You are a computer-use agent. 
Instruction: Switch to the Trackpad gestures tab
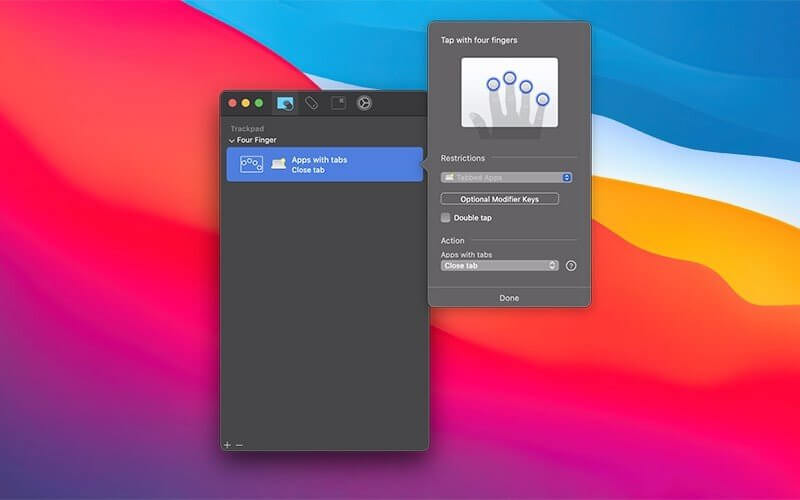pos(286,103)
